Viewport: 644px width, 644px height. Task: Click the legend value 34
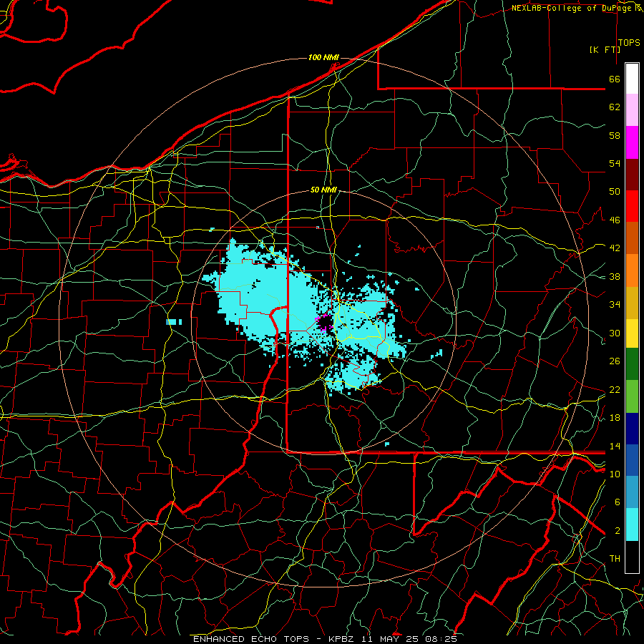[615, 305]
